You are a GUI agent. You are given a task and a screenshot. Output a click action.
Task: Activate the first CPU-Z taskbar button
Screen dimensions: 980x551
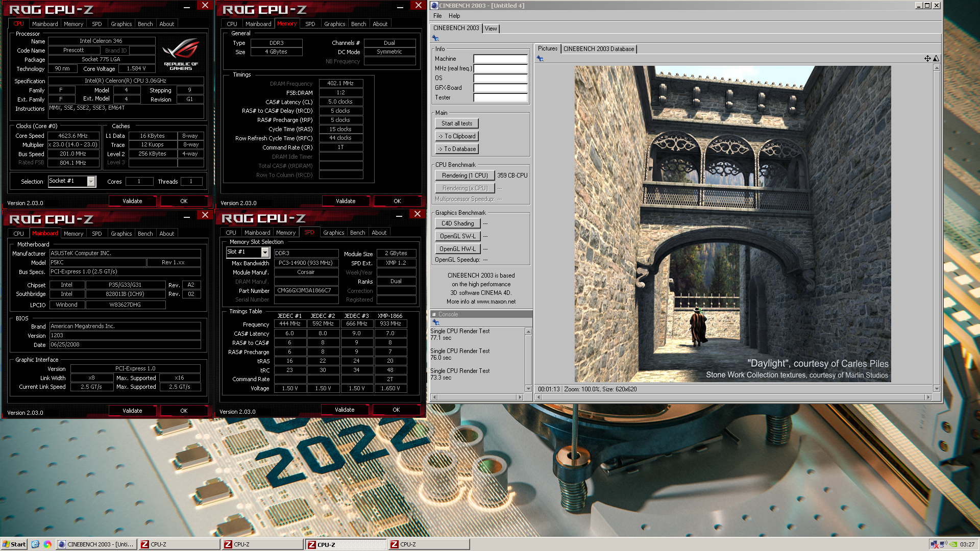[x=179, y=544]
